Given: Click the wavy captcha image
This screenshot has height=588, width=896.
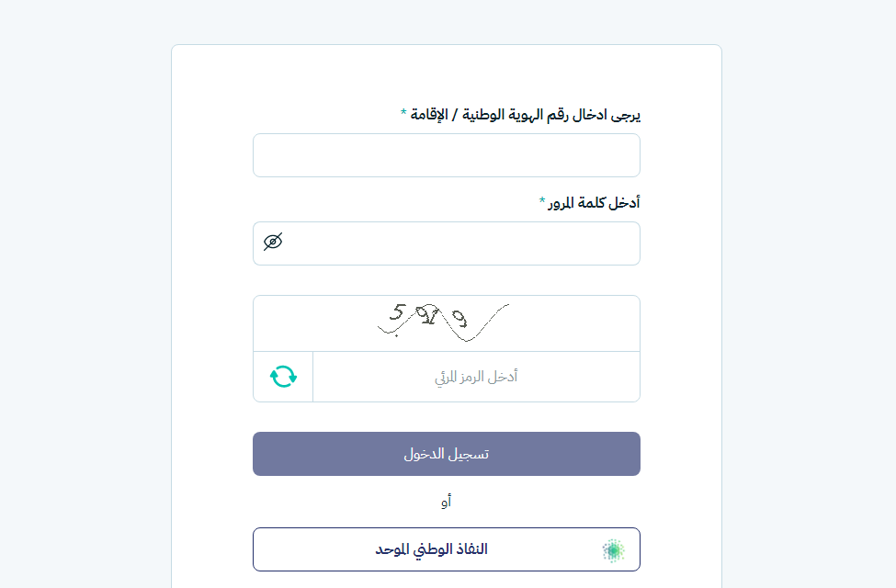Looking at the screenshot, I should tap(446, 322).
